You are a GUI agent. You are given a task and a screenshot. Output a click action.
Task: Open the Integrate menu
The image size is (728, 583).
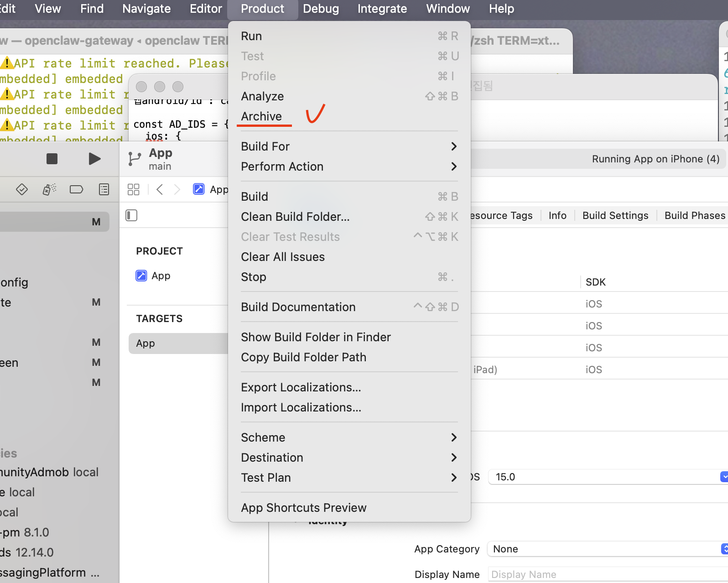coord(382,9)
